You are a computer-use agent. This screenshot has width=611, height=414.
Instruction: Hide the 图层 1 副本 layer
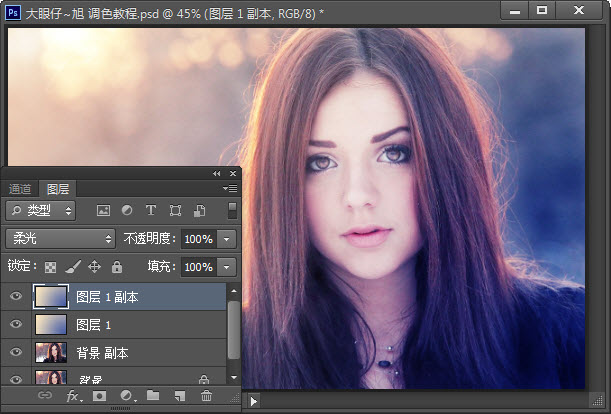[x=15, y=297]
